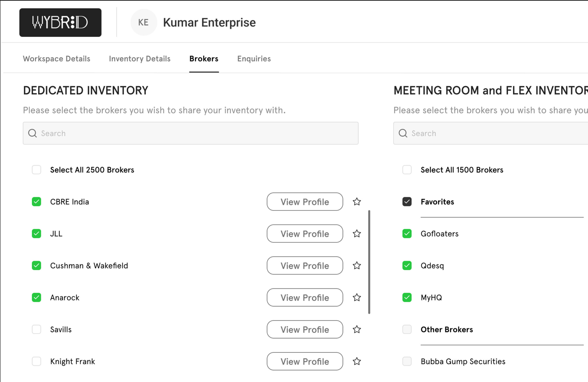Uncheck the CBRE India checkbox
Image resolution: width=588 pixels, height=382 pixels.
coord(37,202)
